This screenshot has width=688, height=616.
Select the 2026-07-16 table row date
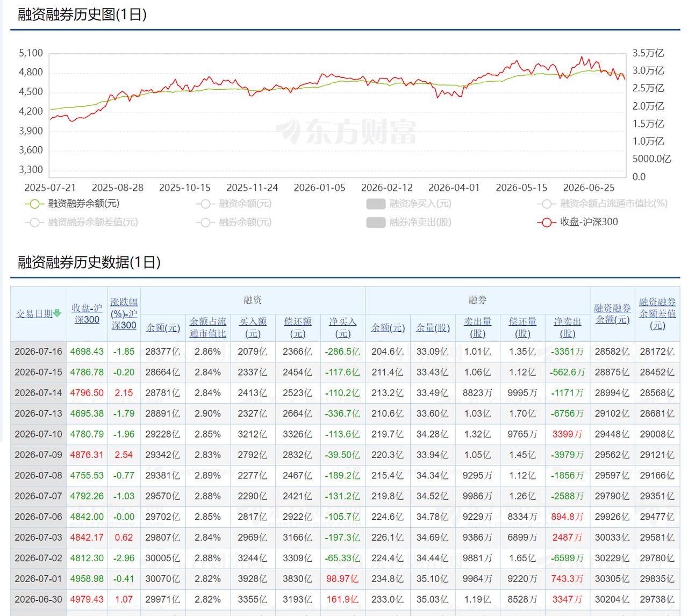38,352
